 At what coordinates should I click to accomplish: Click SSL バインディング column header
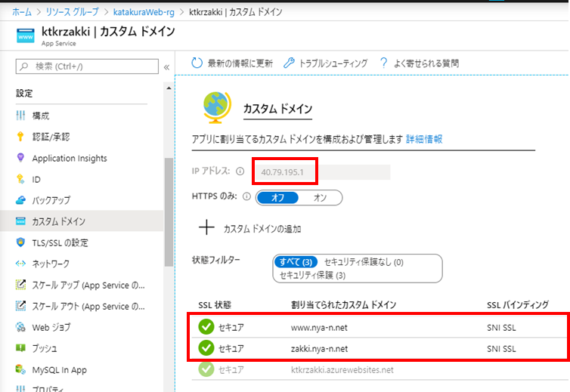coord(518,305)
